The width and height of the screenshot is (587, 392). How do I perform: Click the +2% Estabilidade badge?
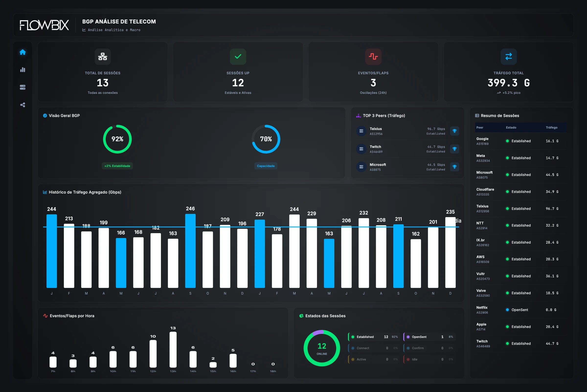(117, 166)
